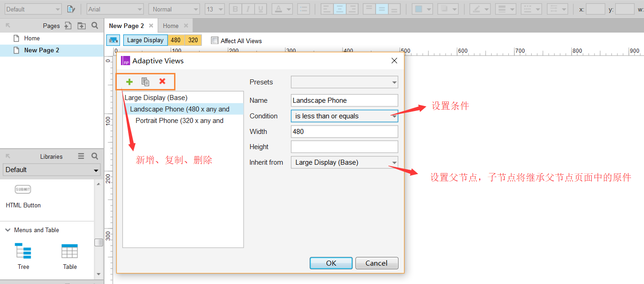Screen dimensions: 644x284
Task: Open the Default library selector dropdown
Action: coord(52,170)
